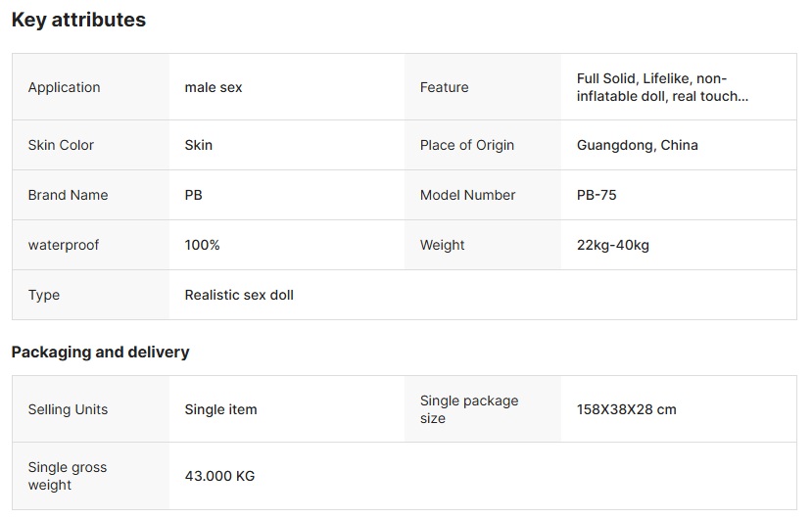Click the Key attributes heading
812x519 pixels.
[x=78, y=20]
